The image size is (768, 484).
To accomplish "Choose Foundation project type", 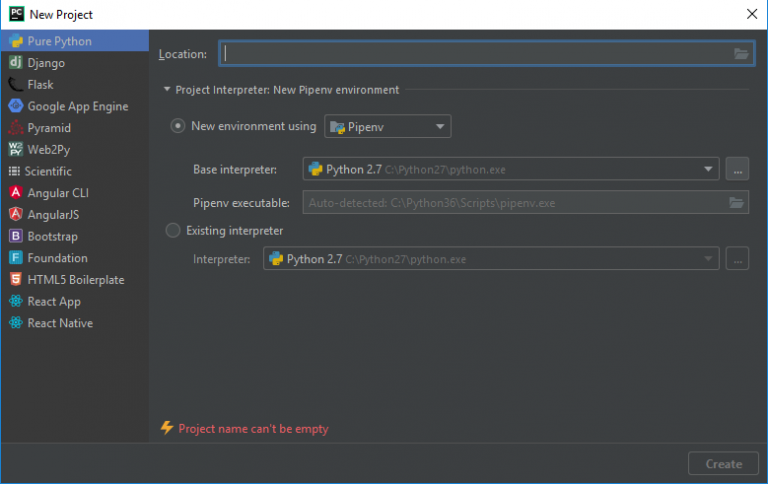I will 75,258.
